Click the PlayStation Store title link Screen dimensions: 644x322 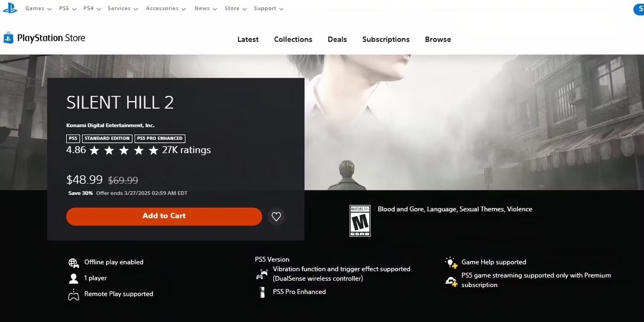point(51,38)
